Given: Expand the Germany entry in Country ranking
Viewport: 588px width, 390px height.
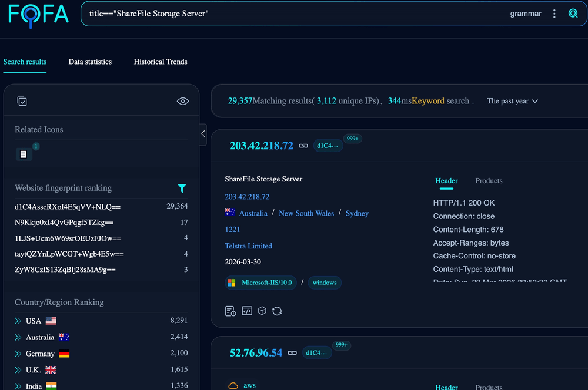Looking at the screenshot, I should pyautogui.click(x=18, y=354).
